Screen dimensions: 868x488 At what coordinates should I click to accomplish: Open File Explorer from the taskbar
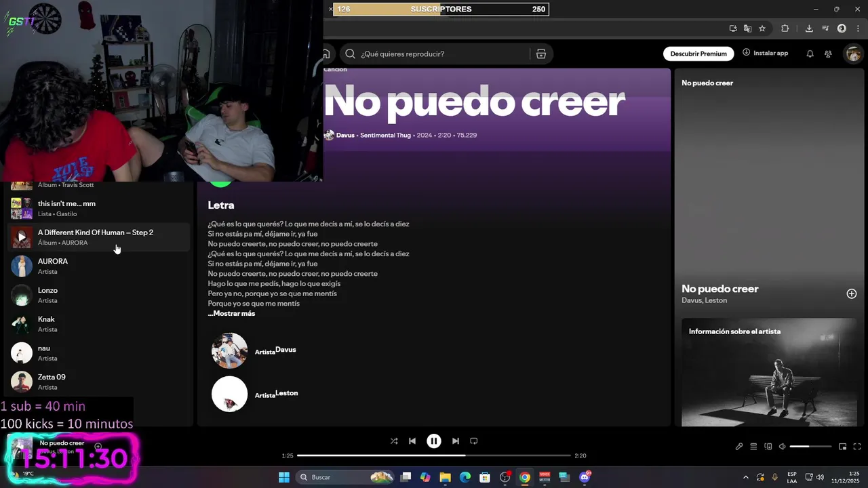point(446,477)
